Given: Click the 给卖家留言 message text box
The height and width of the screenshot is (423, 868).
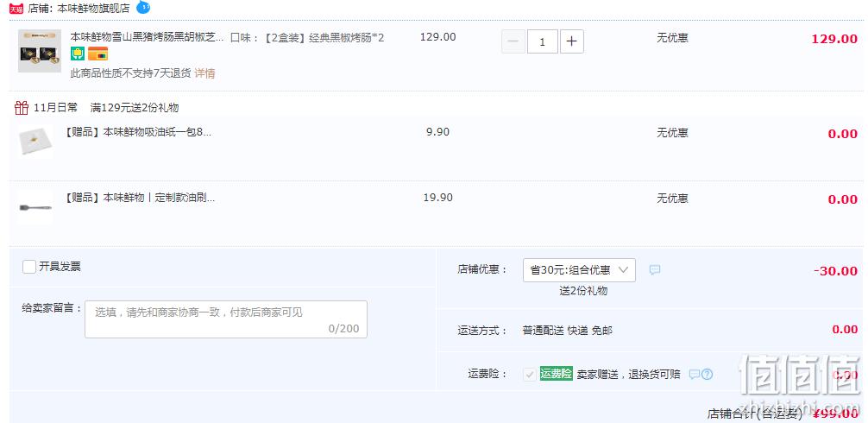Looking at the screenshot, I should [226, 319].
